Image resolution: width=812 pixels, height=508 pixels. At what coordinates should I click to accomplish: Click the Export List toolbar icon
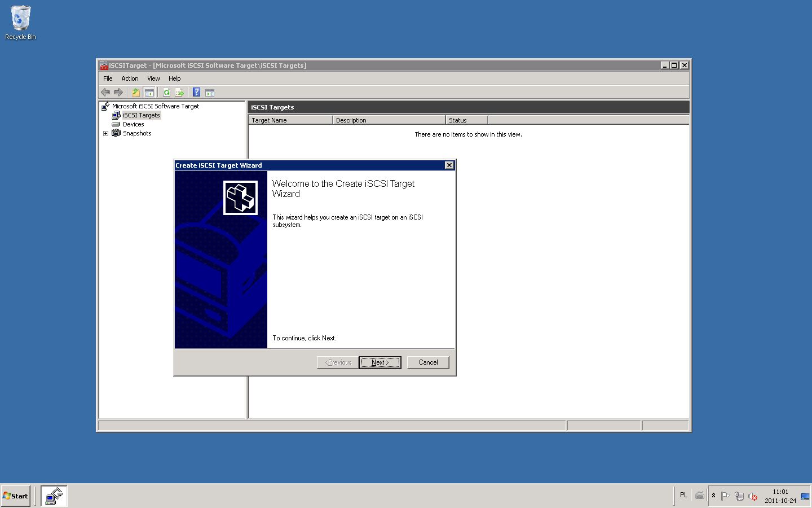[180, 92]
